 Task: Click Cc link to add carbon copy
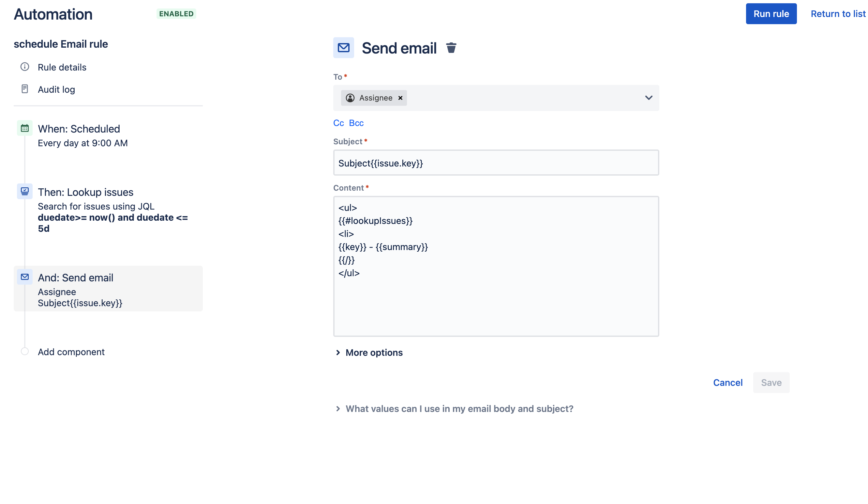[x=338, y=123]
